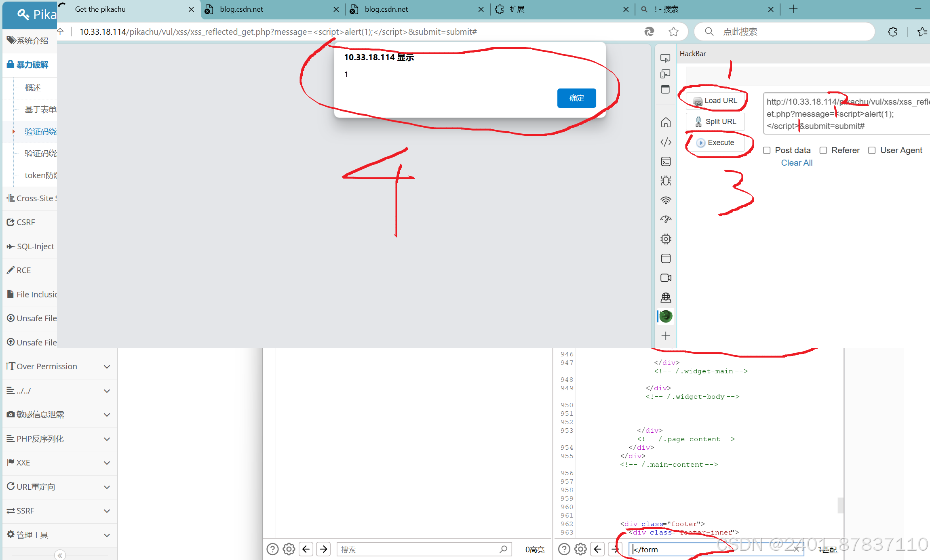
Task: Open favorites list star icon at toolbar edge
Action: (922, 32)
